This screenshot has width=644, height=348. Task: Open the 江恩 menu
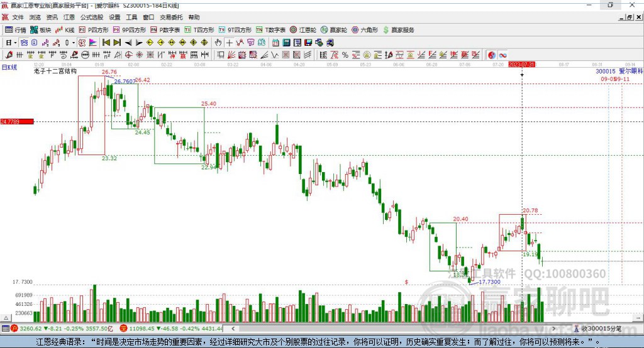coord(69,17)
